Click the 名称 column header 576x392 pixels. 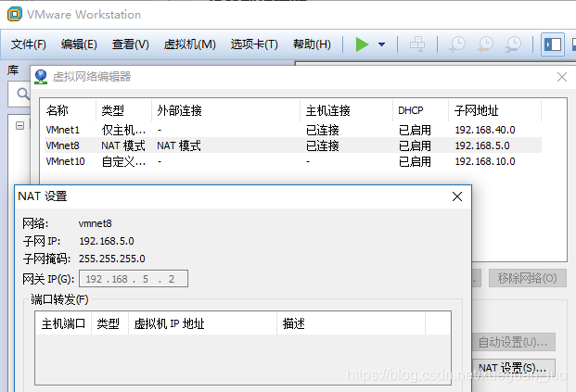[69, 110]
